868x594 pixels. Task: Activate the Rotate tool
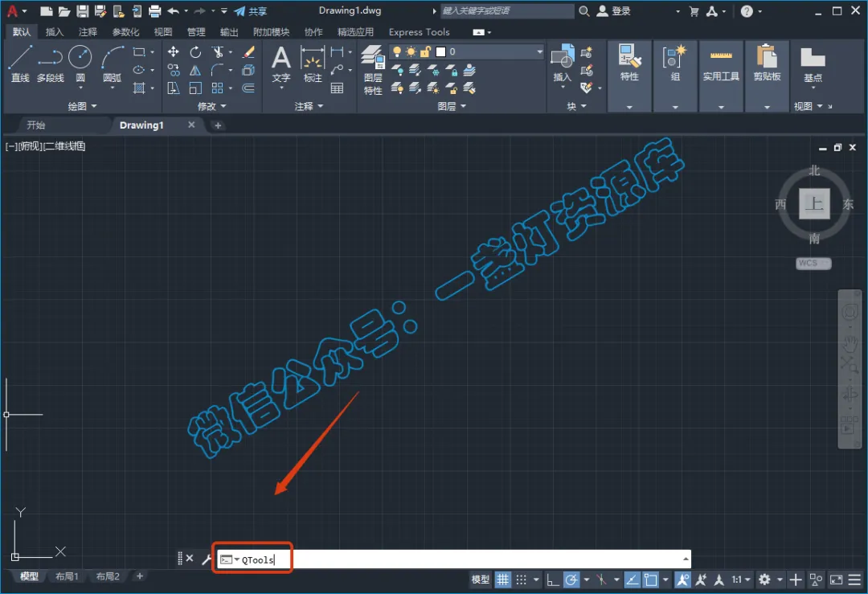(x=195, y=52)
